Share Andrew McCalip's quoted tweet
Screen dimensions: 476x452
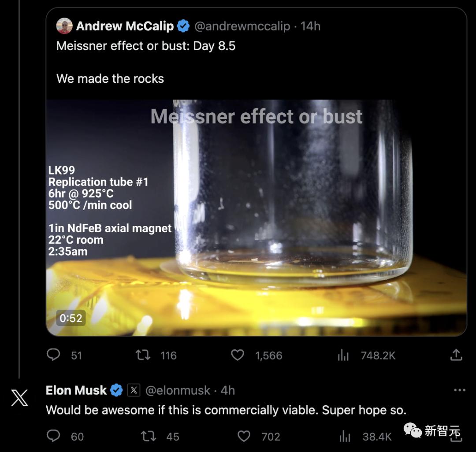(x=456, y=355)
